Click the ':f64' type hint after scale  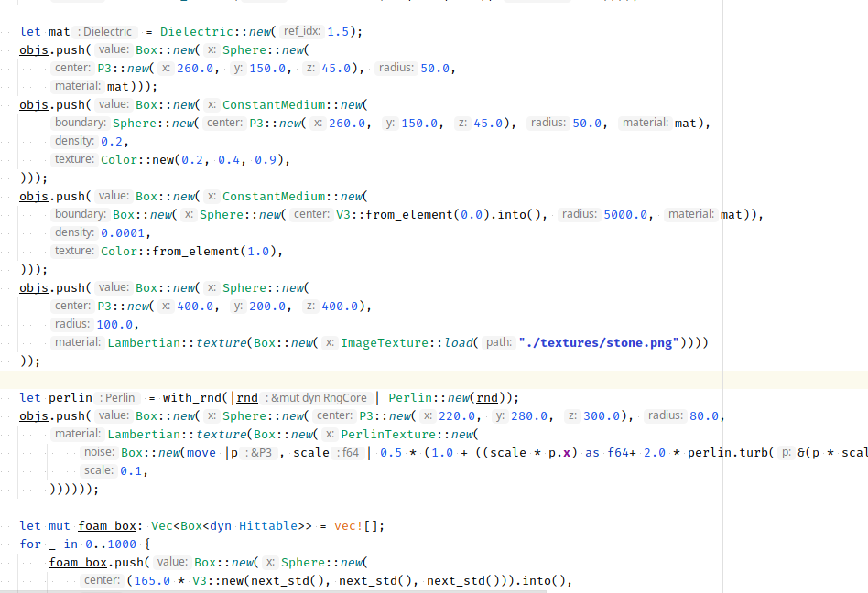[348, 453]
